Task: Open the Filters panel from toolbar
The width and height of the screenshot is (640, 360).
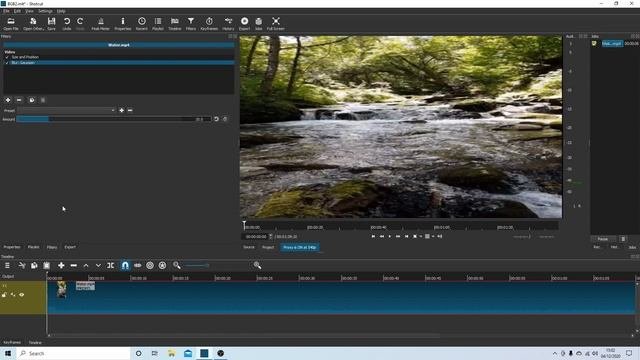Action: click(191, 24)
